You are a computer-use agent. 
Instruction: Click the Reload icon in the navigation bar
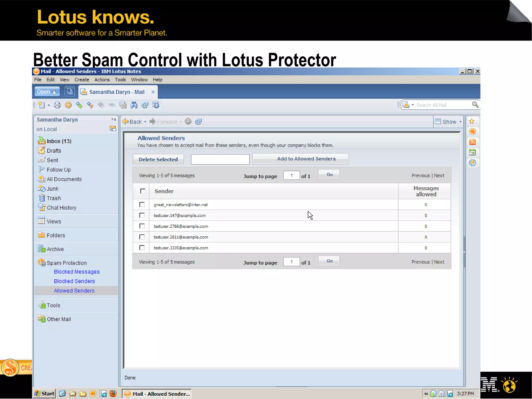pyautogui.click(x=198, y=121)
